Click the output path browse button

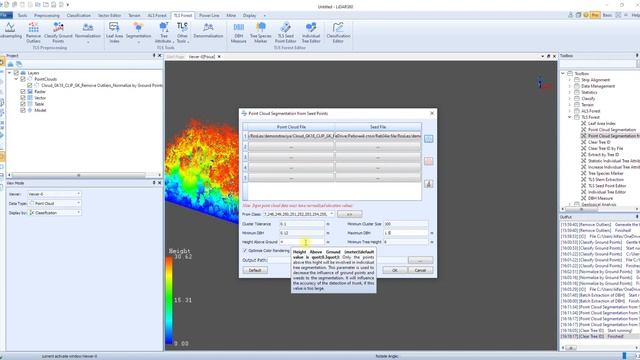pos(420,260)
